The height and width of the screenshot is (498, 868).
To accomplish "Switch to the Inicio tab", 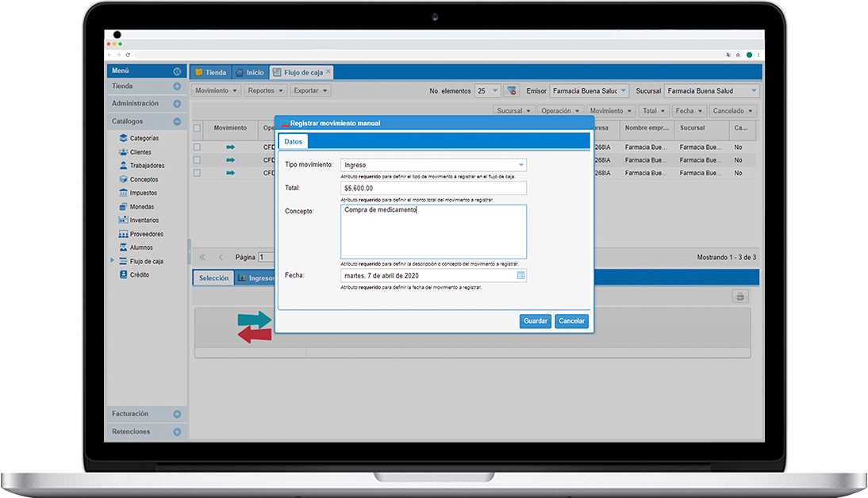I will pyautogui.click(x=249, y=72).
